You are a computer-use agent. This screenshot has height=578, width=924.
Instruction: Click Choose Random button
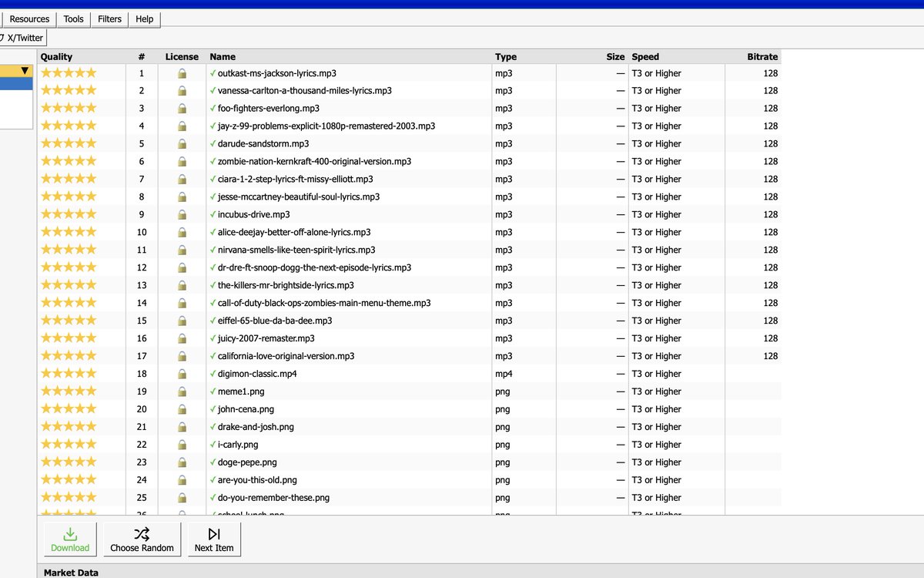point(142,539)
